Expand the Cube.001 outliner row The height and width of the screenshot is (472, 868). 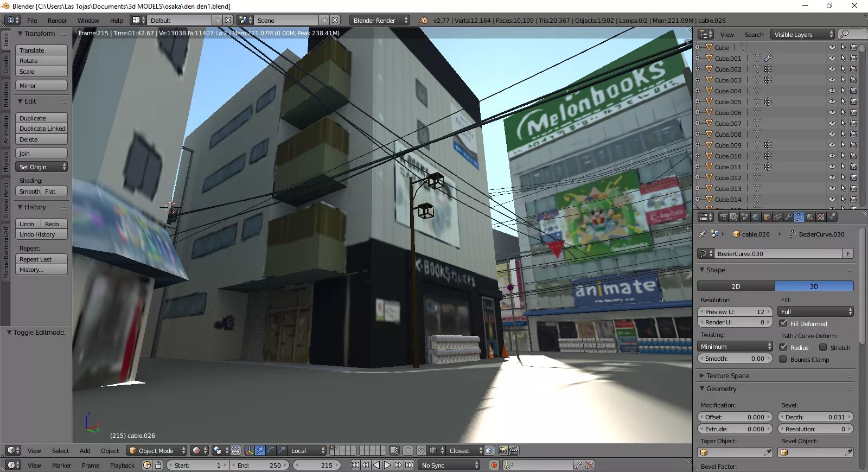point(698,58)
